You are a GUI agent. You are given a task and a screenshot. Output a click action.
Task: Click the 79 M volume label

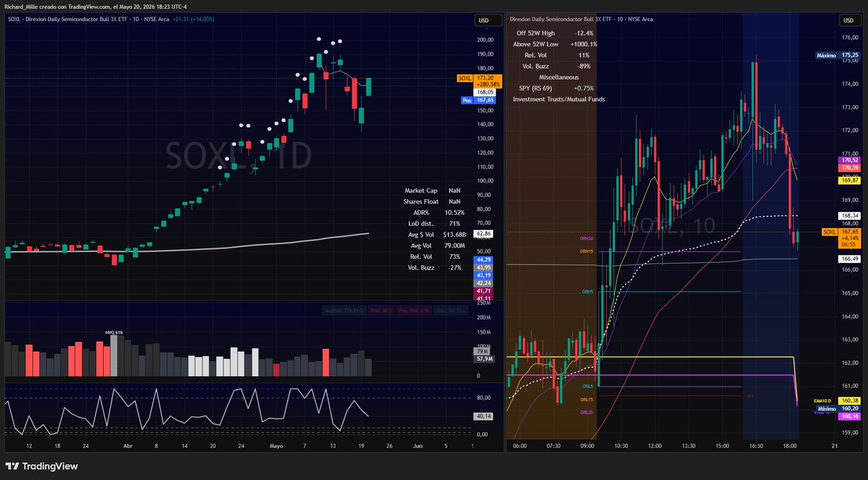[x=483, y=351]
